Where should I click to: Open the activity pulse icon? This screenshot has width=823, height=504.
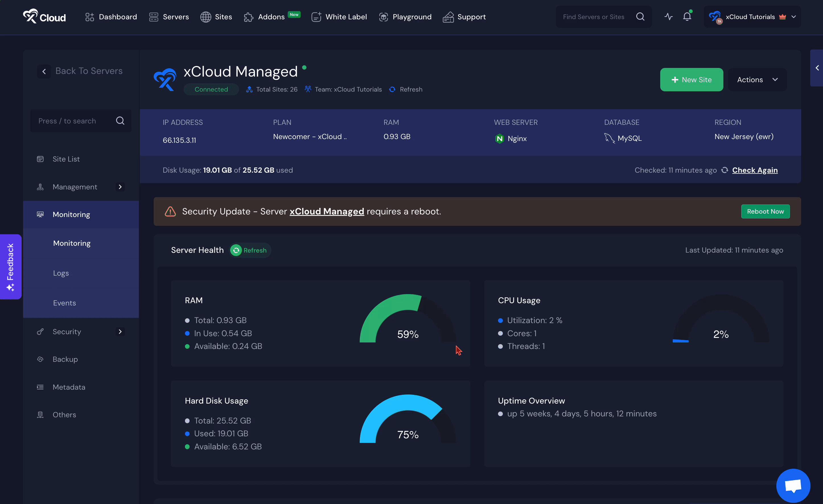[668, 17]
